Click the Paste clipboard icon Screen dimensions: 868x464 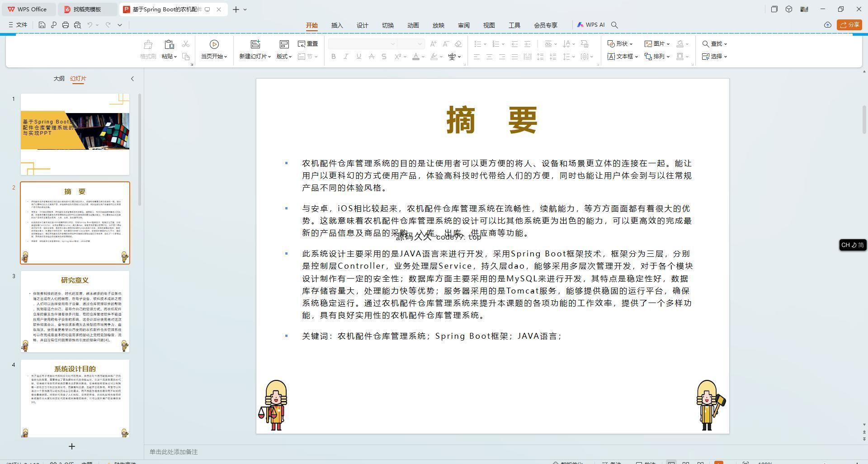pos(169,44)
